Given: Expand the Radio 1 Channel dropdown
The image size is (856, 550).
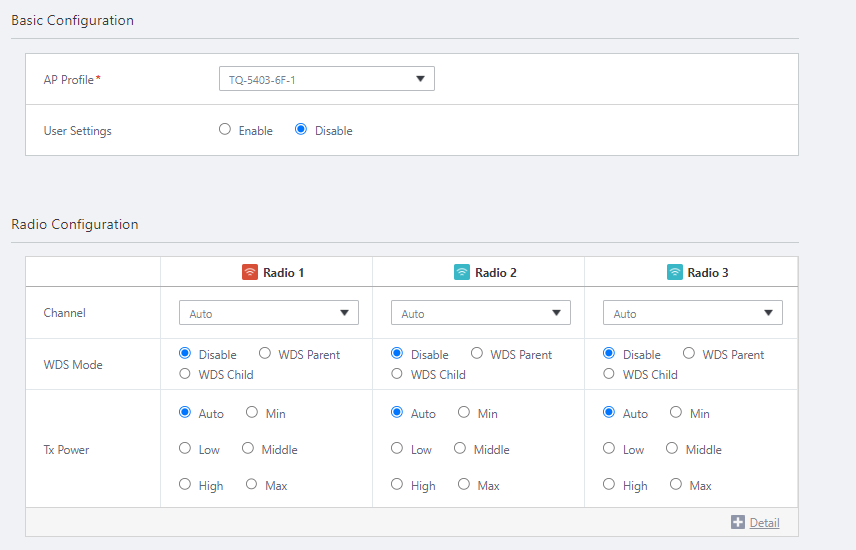Looking at the screenshot, I should [268, 313].
